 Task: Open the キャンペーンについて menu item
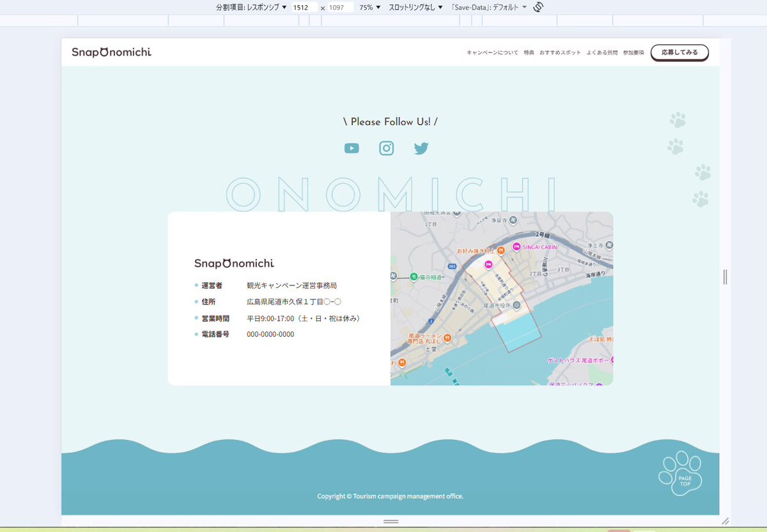coord(493,54)
